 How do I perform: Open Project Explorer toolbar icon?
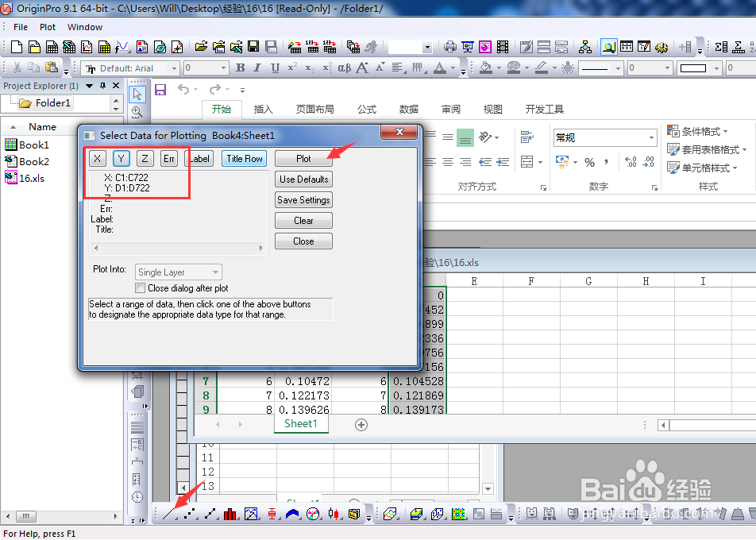609,47
